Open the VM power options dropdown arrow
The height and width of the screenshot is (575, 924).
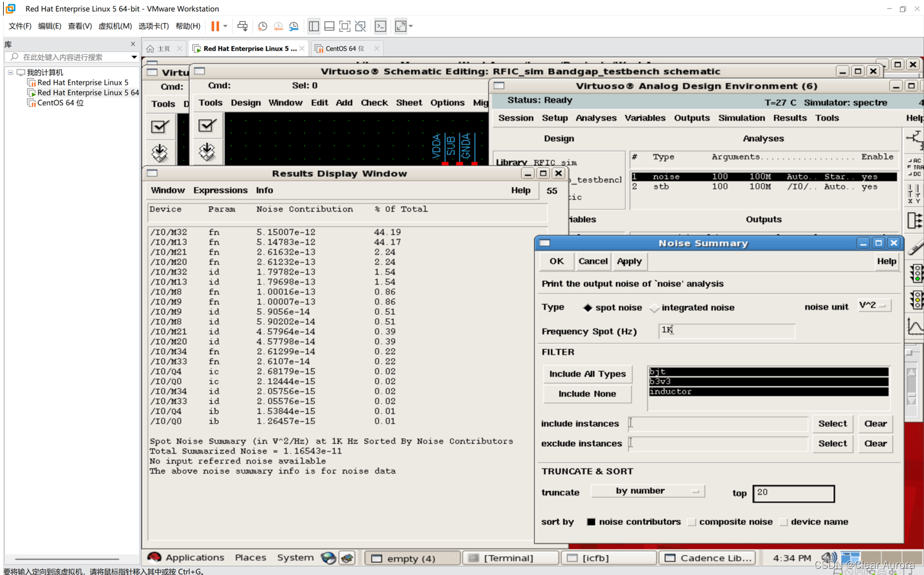225,26
